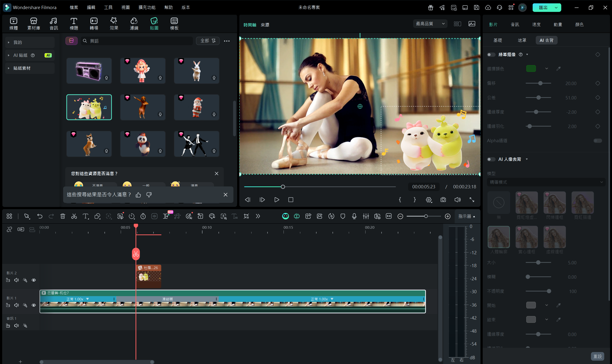
Task: Click the 重設 reset button
Action: click(x=597, y=356)
